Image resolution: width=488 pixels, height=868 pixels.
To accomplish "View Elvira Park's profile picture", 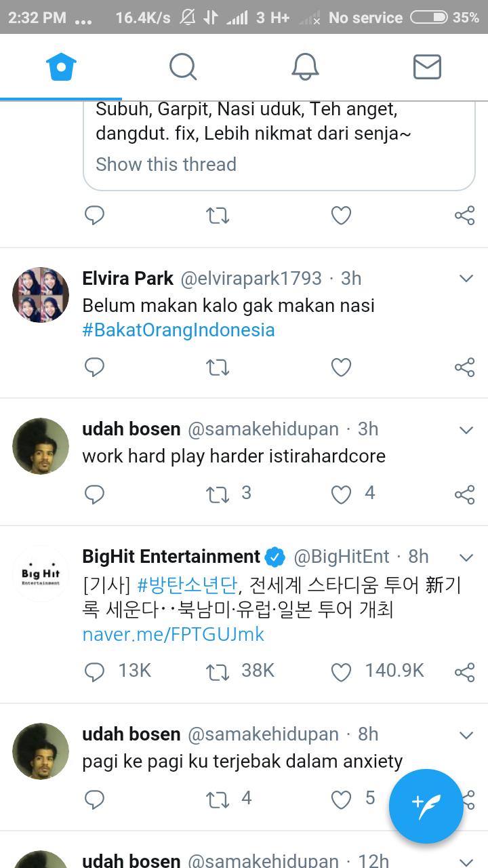I will 41,295.
